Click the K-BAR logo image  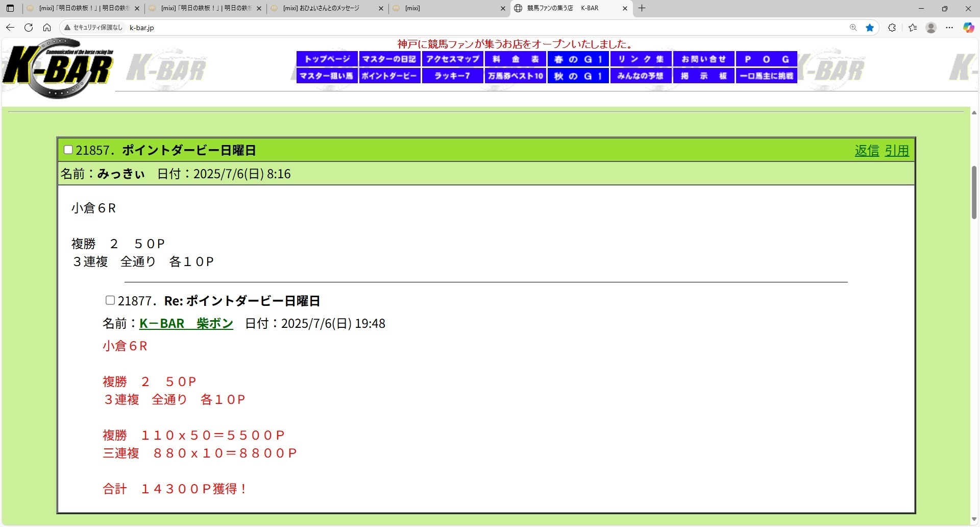click(x=58, y=68)
